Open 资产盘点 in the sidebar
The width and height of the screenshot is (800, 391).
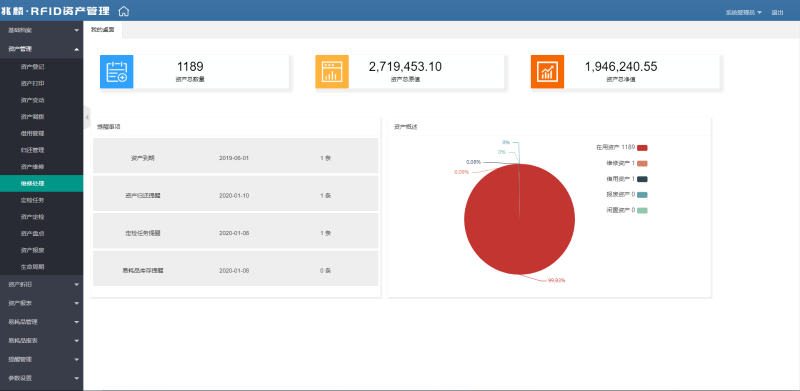click(41, 233)
